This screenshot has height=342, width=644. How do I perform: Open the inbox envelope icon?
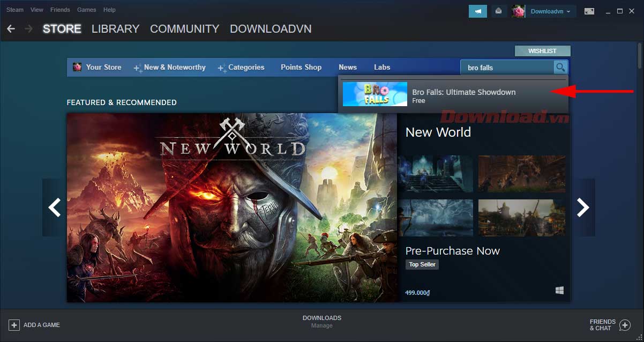pos(499,11)
